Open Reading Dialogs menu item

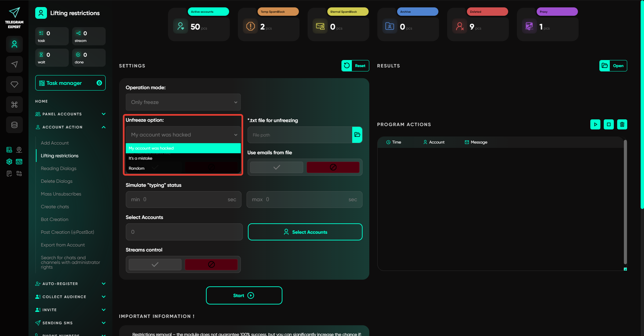tap(59, 168)
